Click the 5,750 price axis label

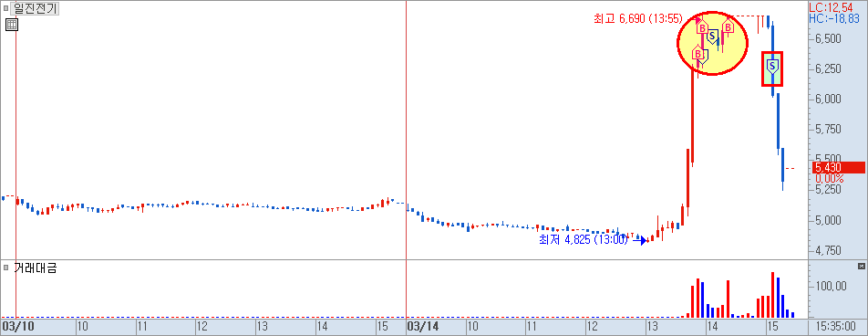point(828,129)
